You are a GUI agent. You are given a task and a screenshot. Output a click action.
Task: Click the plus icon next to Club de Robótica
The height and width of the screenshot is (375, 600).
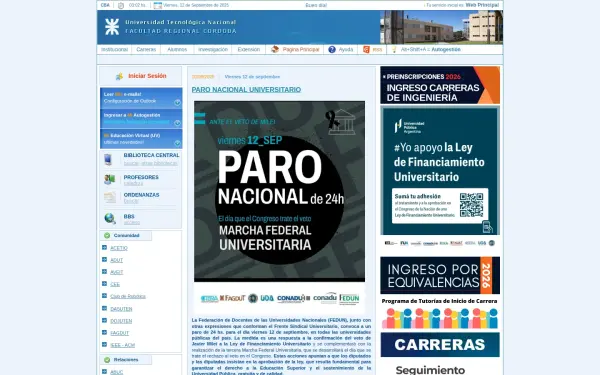pos(104,296)
